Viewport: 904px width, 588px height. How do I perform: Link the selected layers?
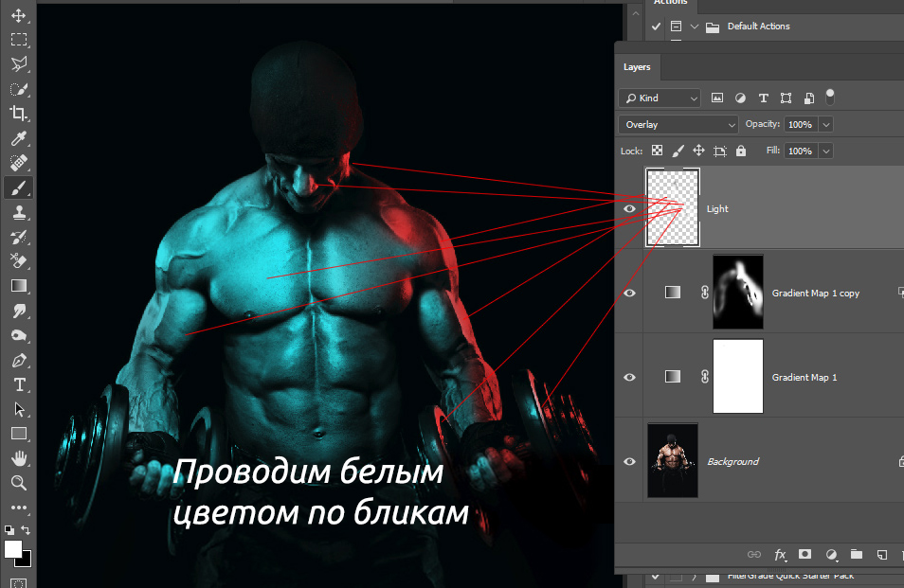(754, 554)
